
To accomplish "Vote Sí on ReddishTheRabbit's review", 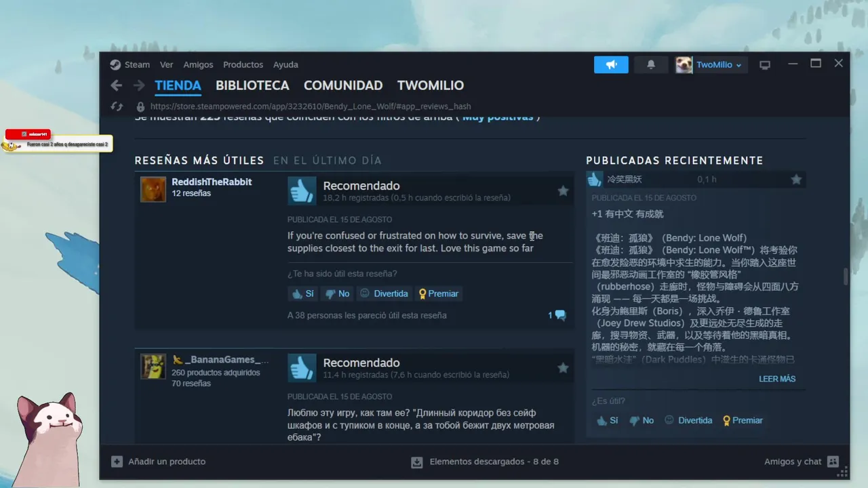I will tap(303, 293).
